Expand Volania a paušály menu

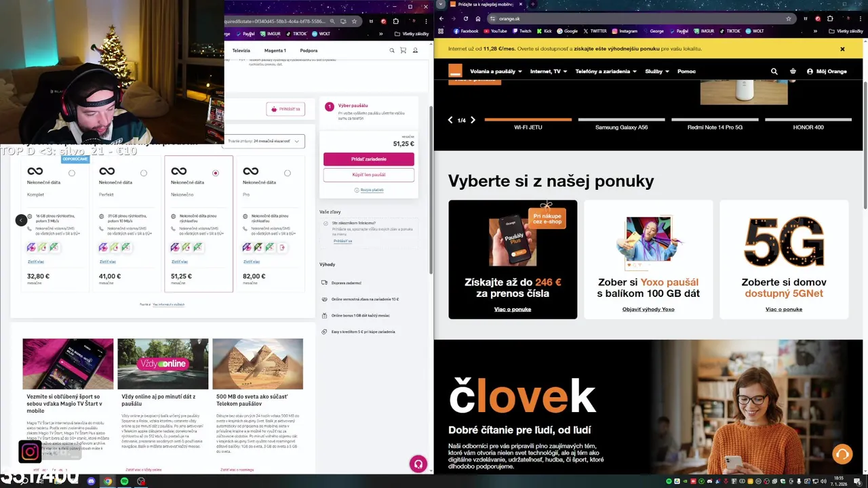point(496,71)
